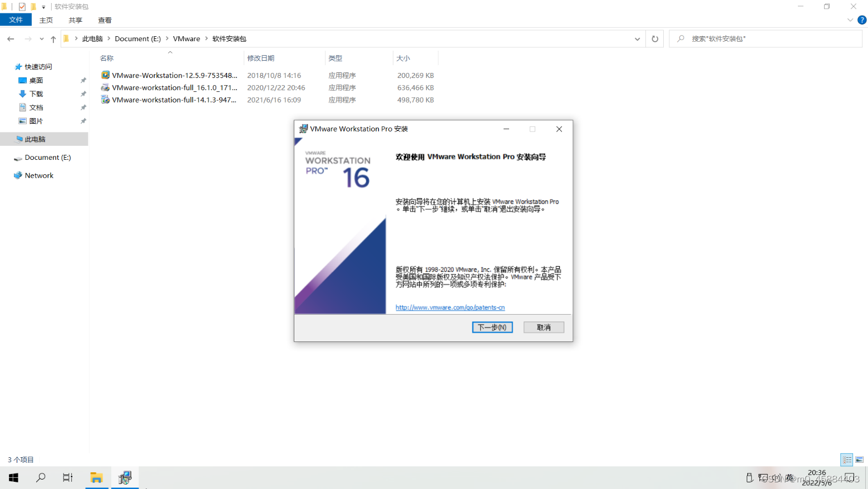
Task: Click the new folder quick access toolbar icon
Action: (x=33, y=7)
